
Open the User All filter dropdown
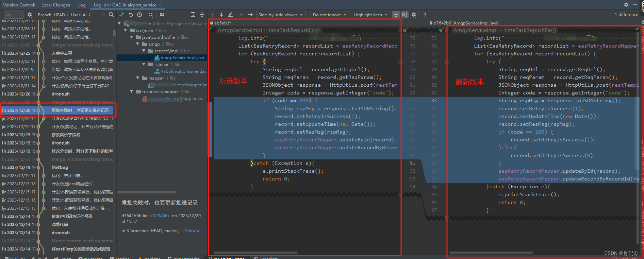pos(81,15)
